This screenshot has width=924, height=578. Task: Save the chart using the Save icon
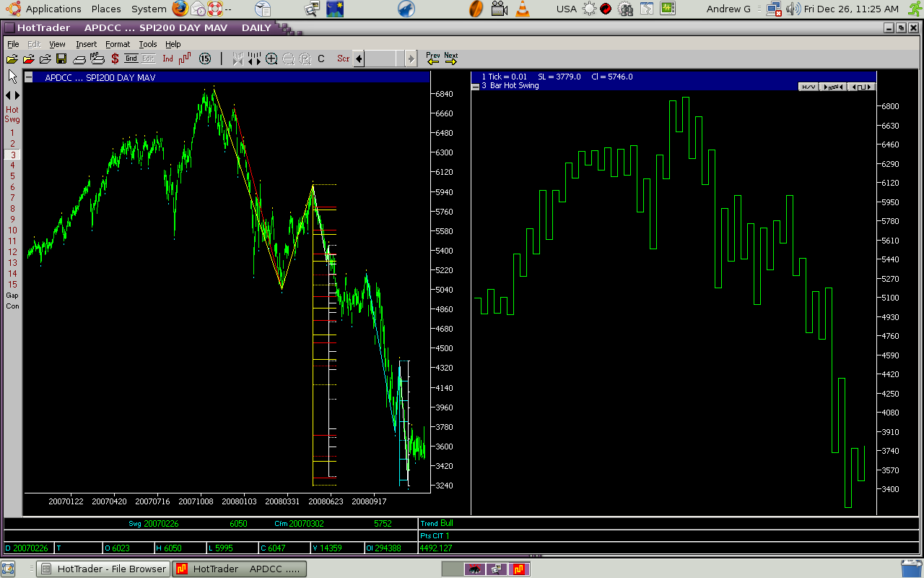(61, 59)
